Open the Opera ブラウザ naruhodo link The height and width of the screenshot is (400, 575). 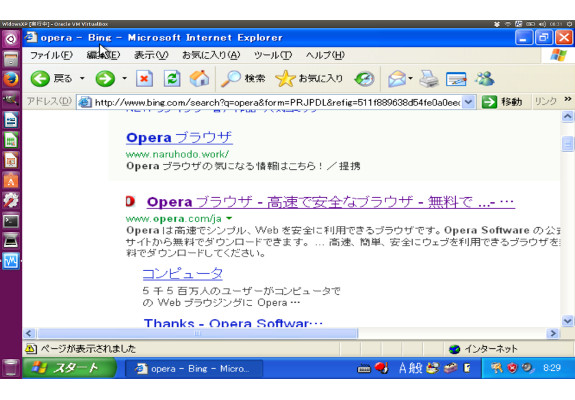pos(179,137)
